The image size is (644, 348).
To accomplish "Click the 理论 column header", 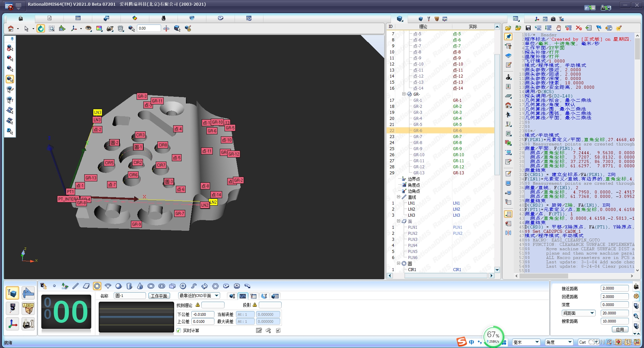I will 423,27.
